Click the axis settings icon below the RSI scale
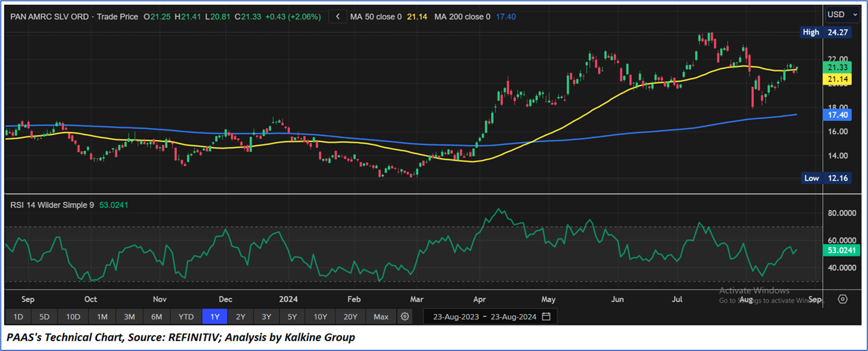Image resolution: width=868 pixels, height=351 pixels. tap(842, 299)
